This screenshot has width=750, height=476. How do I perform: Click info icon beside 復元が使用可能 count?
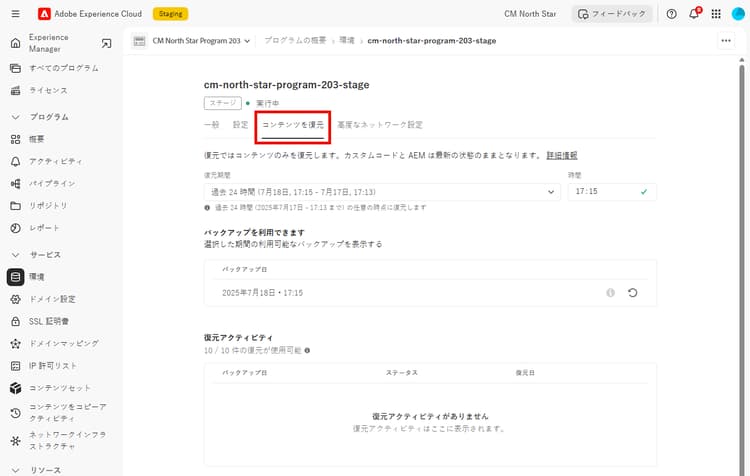pos(307,350)
